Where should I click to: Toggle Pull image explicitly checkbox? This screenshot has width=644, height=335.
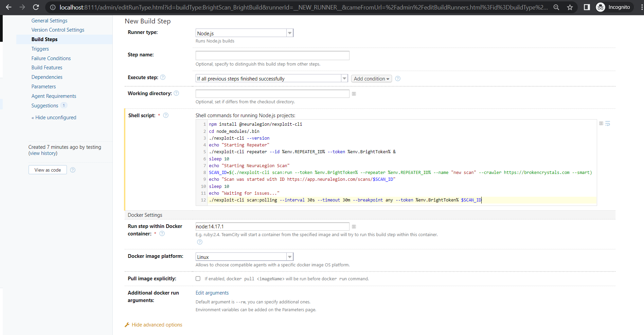click(198, 279)
